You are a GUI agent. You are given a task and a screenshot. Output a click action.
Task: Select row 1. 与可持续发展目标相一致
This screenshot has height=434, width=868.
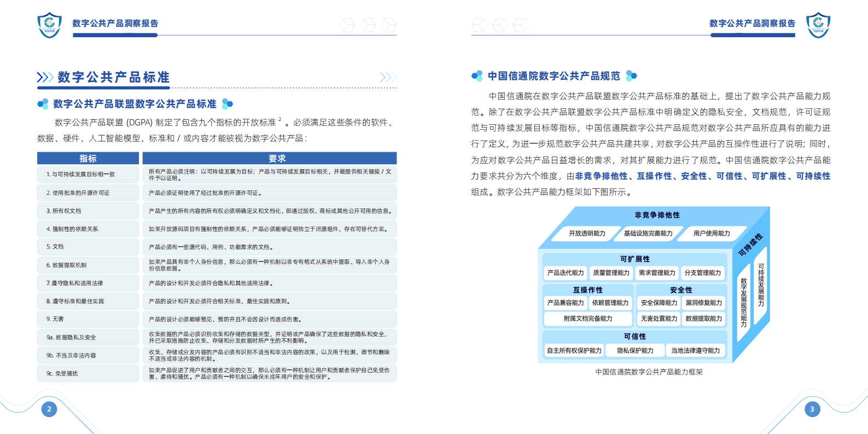(x=217, y=175)
